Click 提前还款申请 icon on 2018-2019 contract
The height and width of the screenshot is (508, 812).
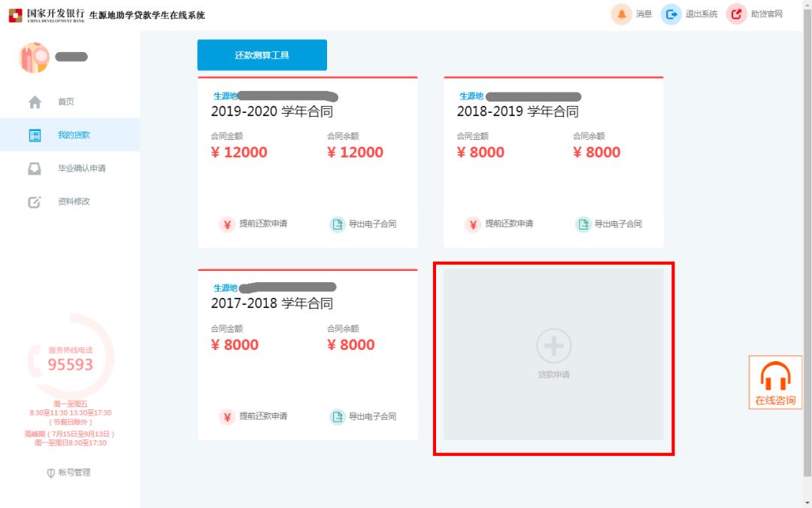coord(472,224)
